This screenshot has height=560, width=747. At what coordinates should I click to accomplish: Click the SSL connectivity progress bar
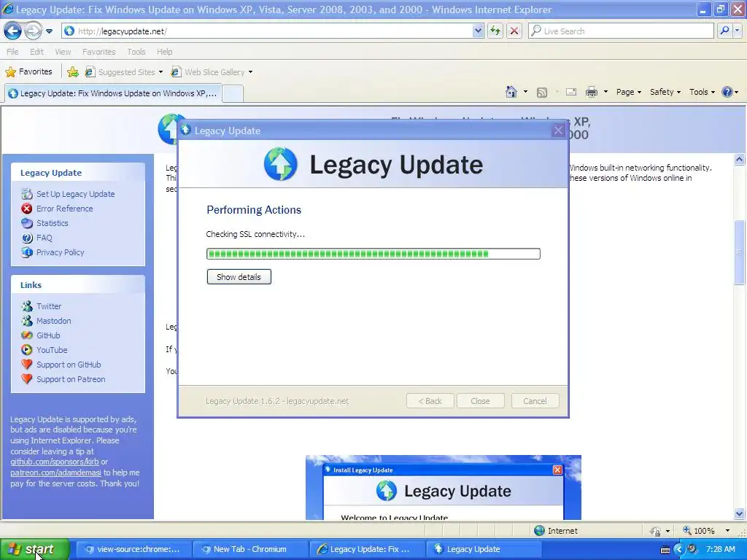pyautogui.click(x=373, y=254)
